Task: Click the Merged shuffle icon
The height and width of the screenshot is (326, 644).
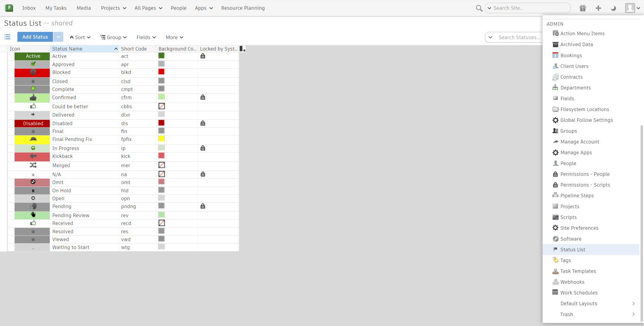Action: click(33, 165)
